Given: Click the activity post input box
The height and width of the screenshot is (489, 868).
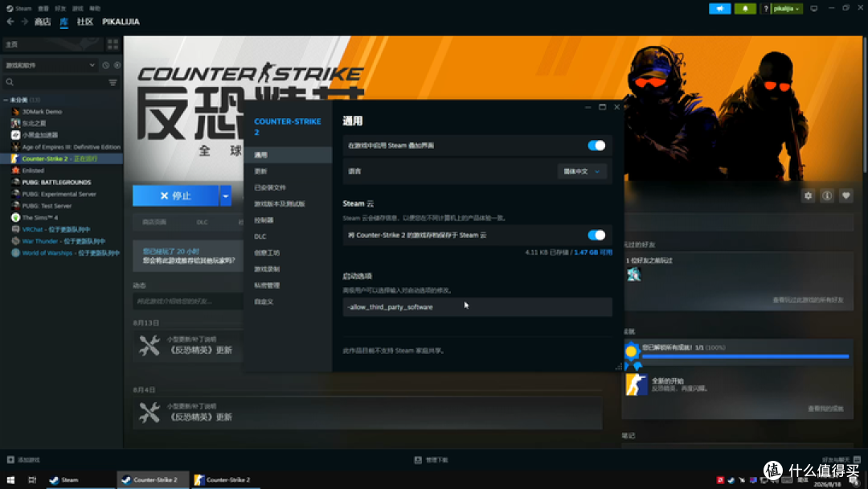Looking at the screenshot, I should point(187,302).
